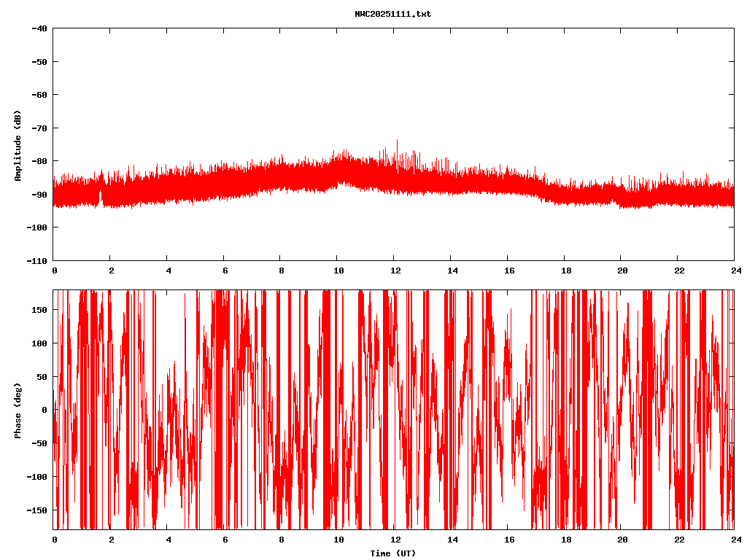The width and height of the screenshot is (747, 560).
Task: Click the -100 amplitude axis tick label
Action: coord(37,227)
